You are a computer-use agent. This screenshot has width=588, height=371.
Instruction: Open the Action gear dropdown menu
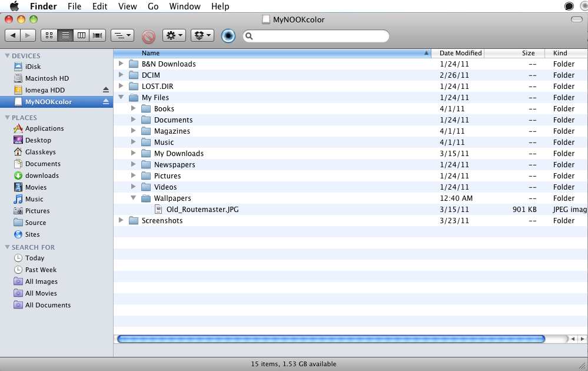174,35
